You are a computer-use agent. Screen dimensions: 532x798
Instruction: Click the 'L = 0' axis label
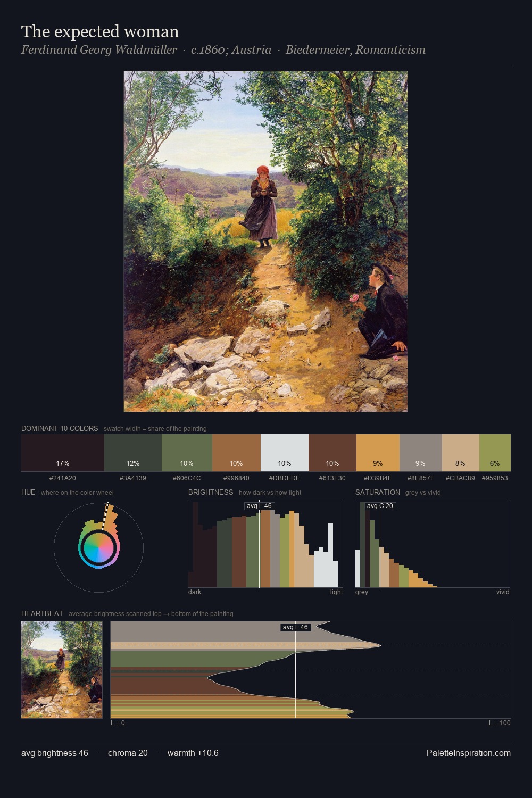pos(118,723)
